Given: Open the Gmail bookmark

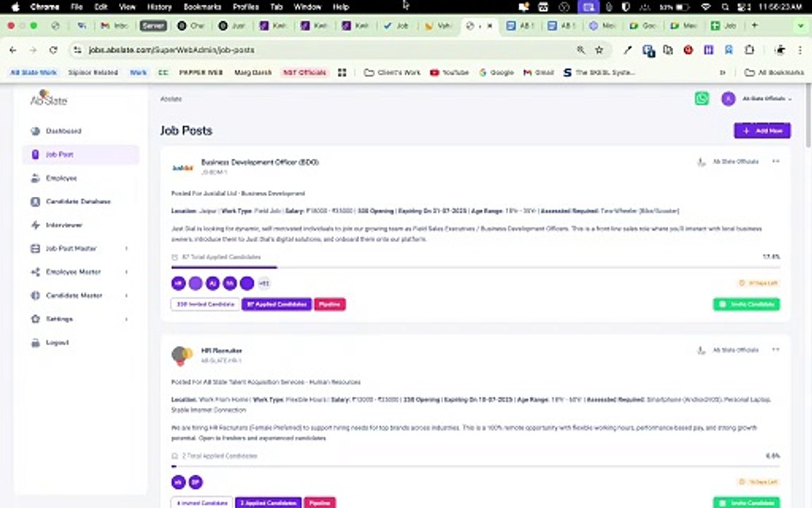Looking at the screenshot, I should point(539,73).
